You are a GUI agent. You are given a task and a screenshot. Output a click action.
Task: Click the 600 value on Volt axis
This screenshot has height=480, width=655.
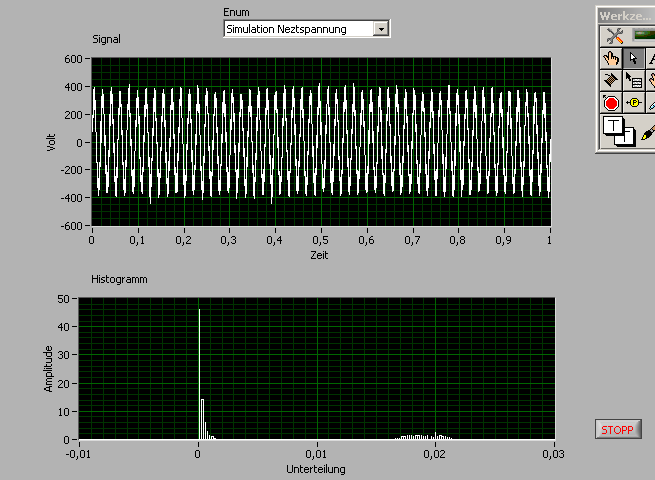click(x=73, y=59)
